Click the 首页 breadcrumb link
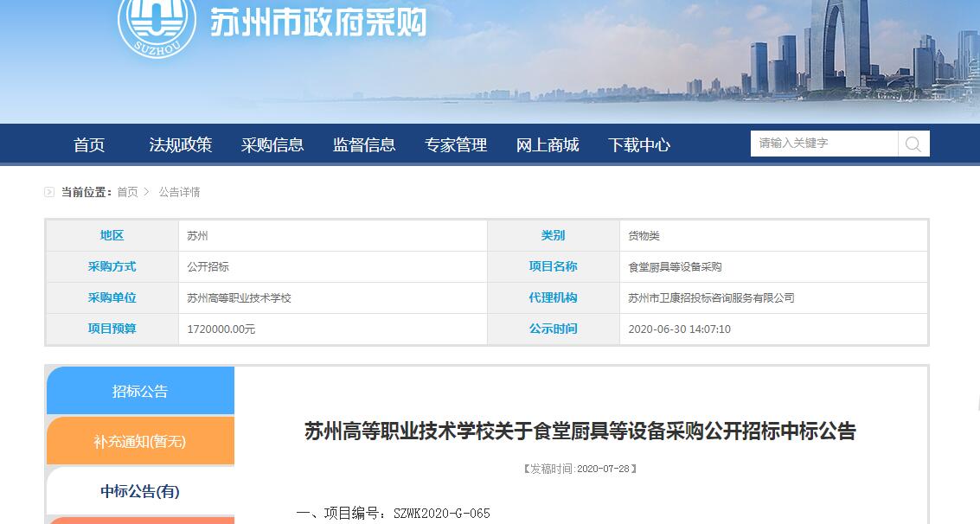 tap(127, 192)
